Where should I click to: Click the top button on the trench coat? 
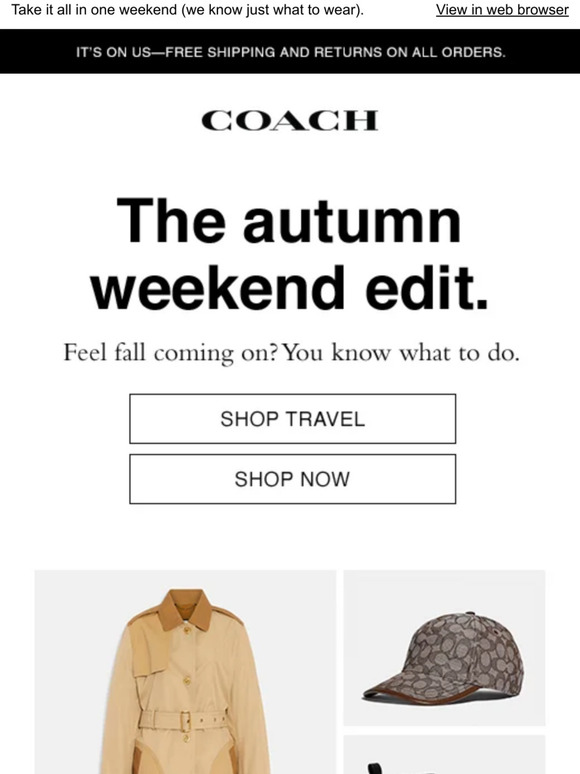click(x=186, y=630)
